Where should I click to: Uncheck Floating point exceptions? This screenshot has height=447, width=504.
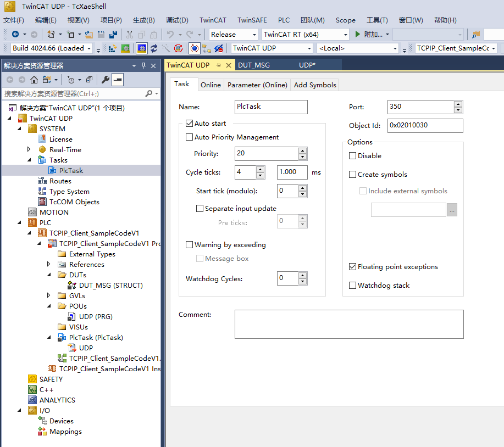click(x=353, y=267)
